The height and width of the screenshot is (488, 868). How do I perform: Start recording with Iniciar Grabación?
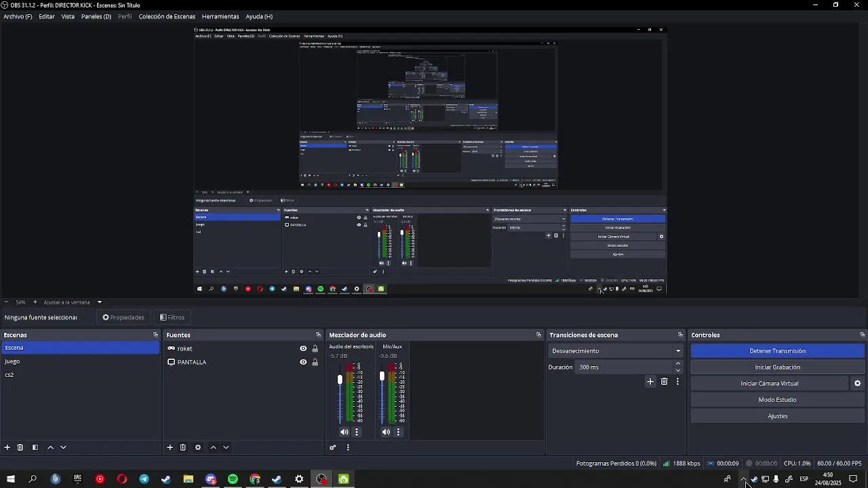[778, 367]
